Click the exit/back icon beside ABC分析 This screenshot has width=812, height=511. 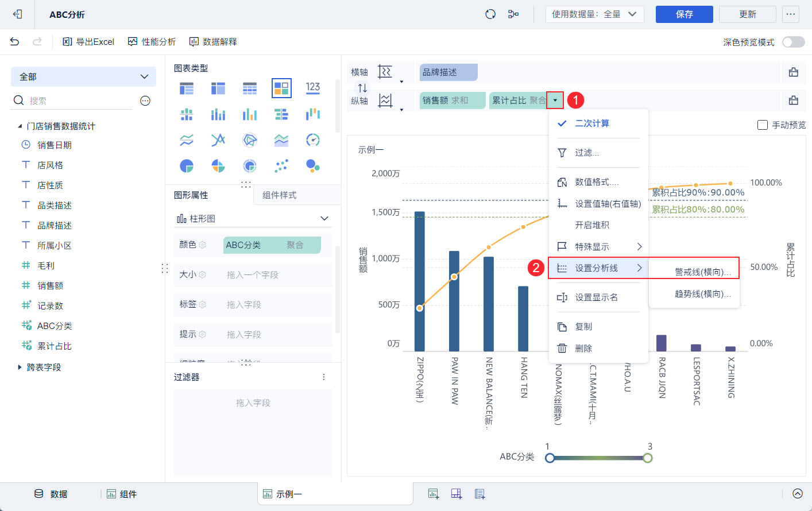(17, 14)
